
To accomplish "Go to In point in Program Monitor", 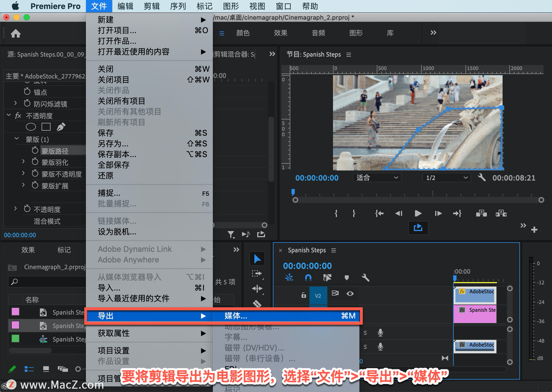I will pyautogui.click(x=379, y=213).
